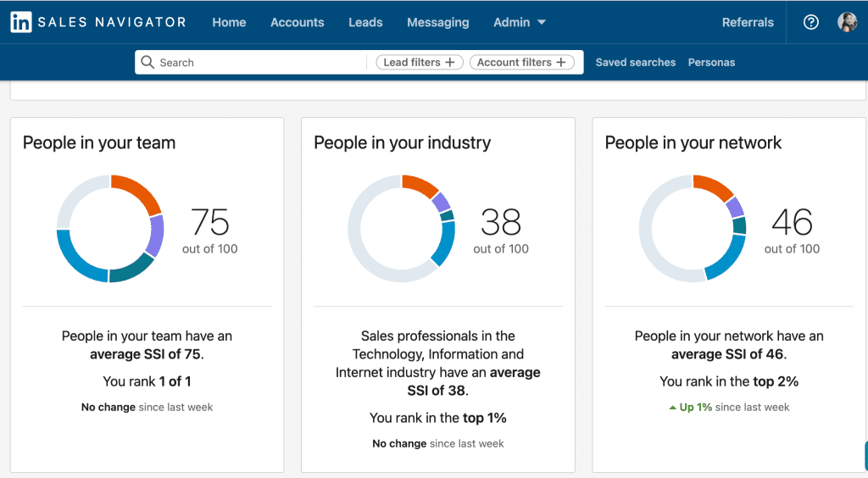Click the SALES NAVIGATOR title text
This screenshot has width=868, height=478.
pyautogui.click(x=112, y=22)
